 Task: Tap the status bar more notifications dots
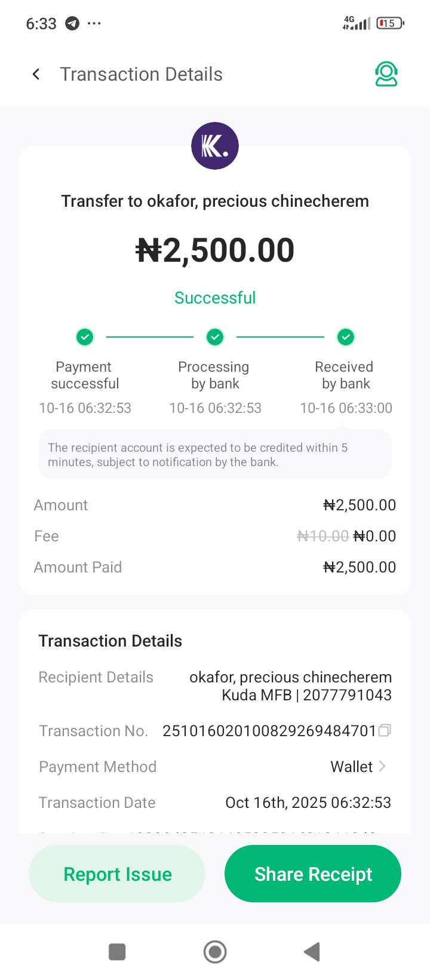(x=94, y=24)
